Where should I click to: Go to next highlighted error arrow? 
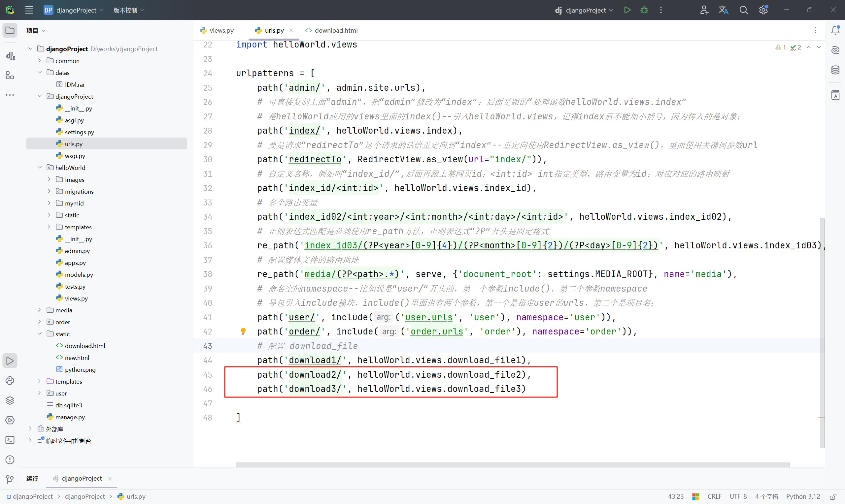pyautogui.click(x=819, y=47)
